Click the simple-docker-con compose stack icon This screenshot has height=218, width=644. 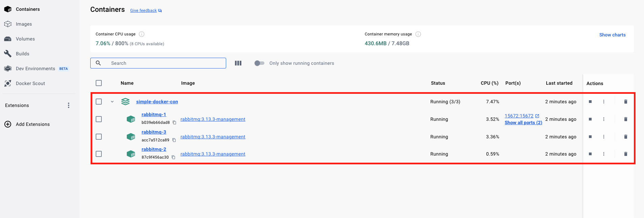coord(125,102)
